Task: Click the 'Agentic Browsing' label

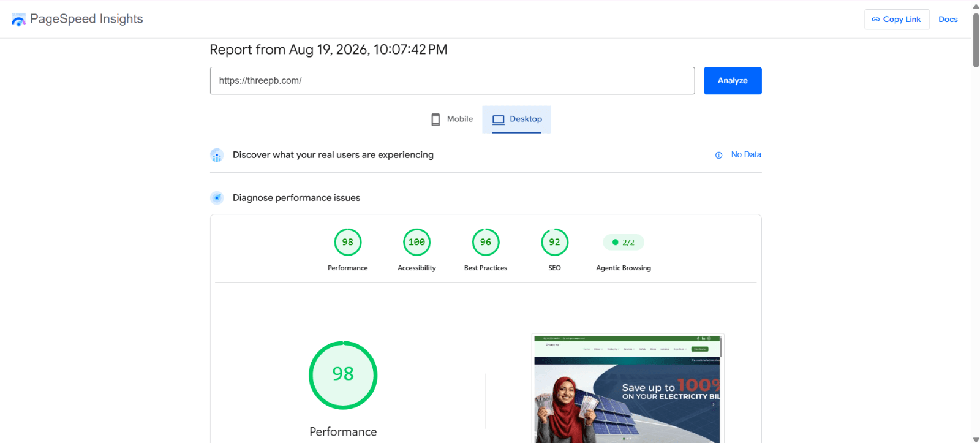Action: (624, 268)
